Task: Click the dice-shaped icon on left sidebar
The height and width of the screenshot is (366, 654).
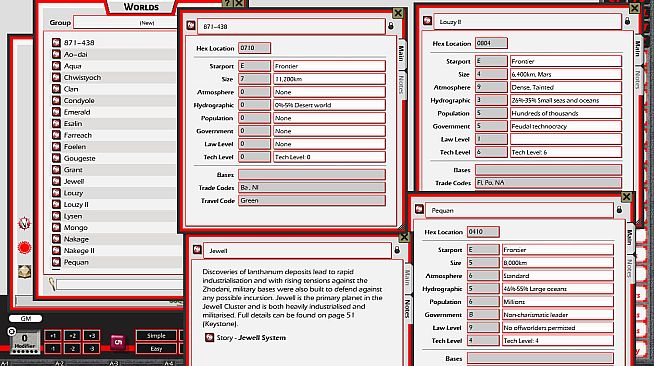Action: 25,272
